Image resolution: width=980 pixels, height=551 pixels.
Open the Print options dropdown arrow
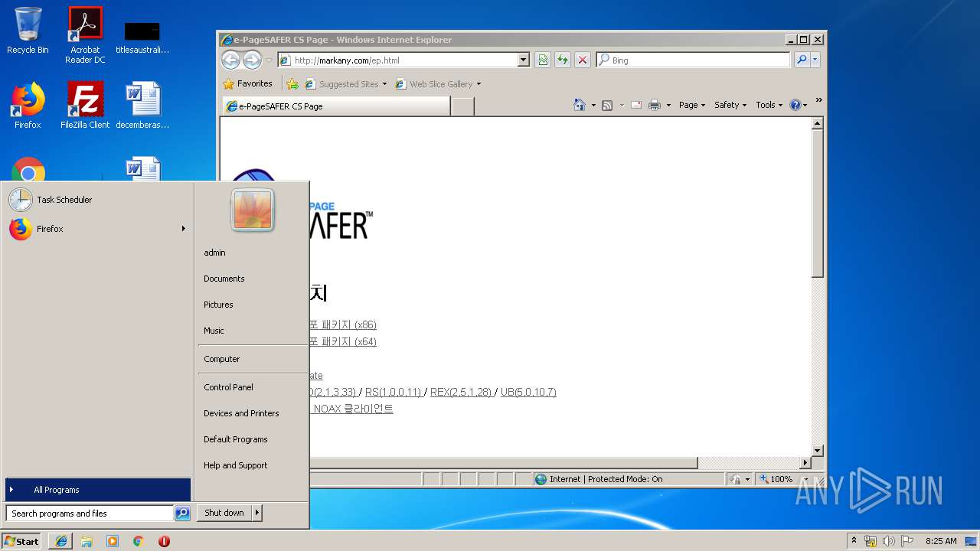tap(668, 105)
